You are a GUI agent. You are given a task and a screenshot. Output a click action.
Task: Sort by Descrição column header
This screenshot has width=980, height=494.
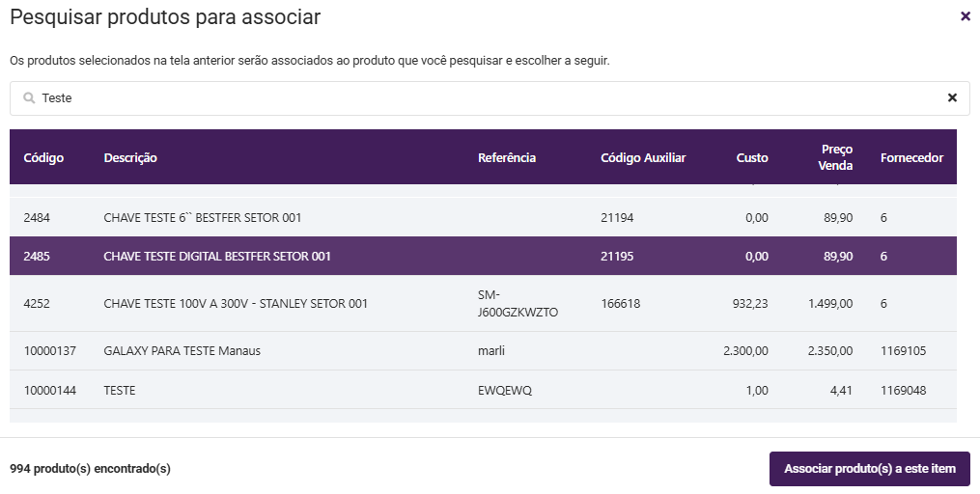click(x=130, y=157)
